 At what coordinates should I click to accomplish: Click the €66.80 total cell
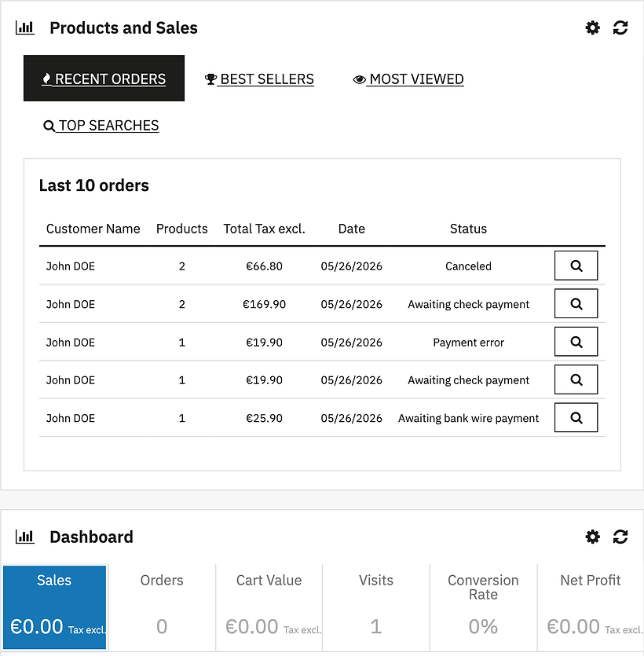click(x=265, y=266)
